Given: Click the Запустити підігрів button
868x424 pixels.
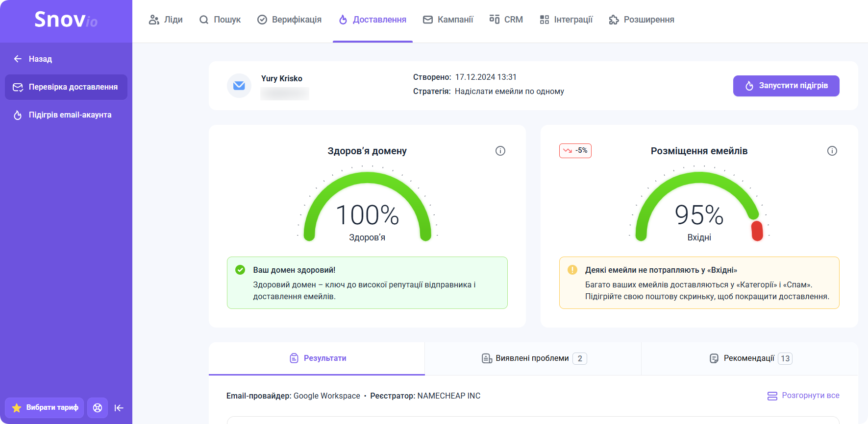Looking at the screenshot, I should 786,86.
